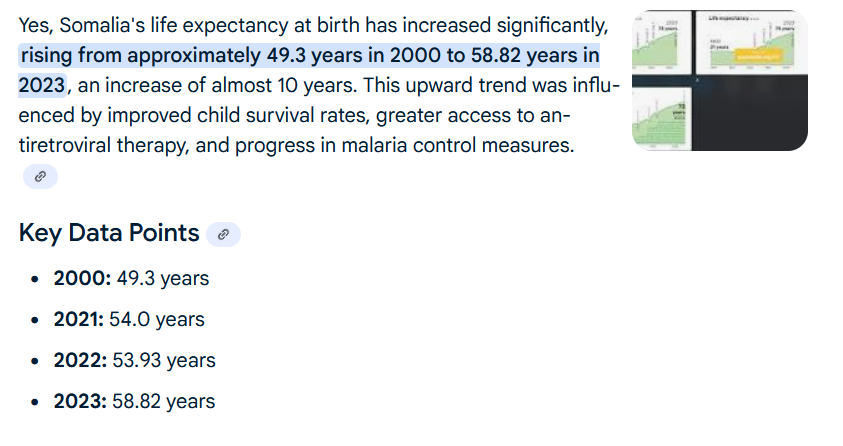Click the '2023: 58.82 years' bullet
843x446 pixels.
click(x=134, y=401)
